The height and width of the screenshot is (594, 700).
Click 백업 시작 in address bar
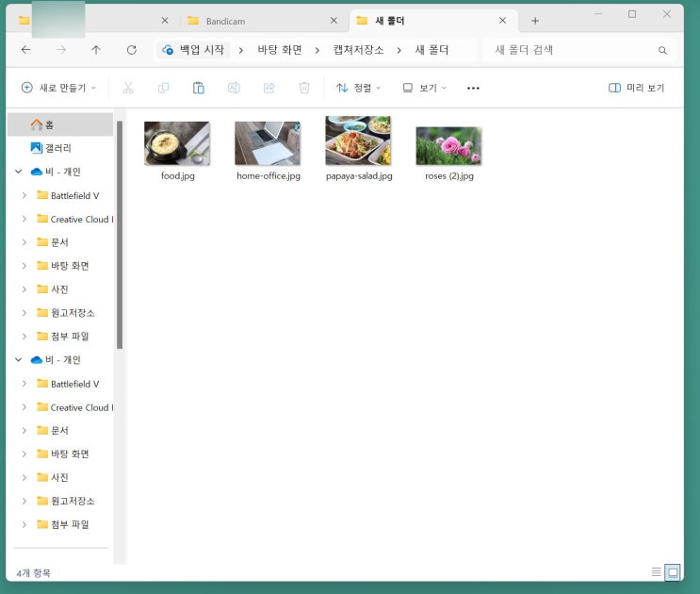[x=193, y=50]
